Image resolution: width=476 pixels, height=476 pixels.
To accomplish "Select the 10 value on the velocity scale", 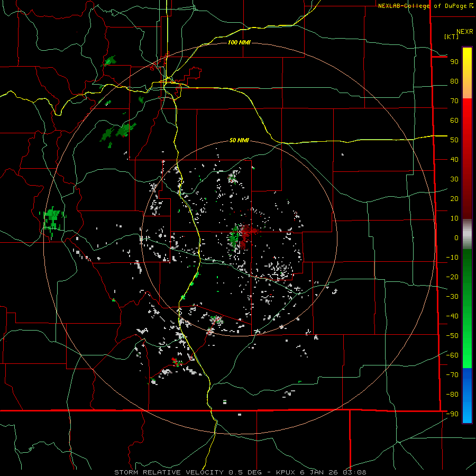I will (x=454, y=218).
